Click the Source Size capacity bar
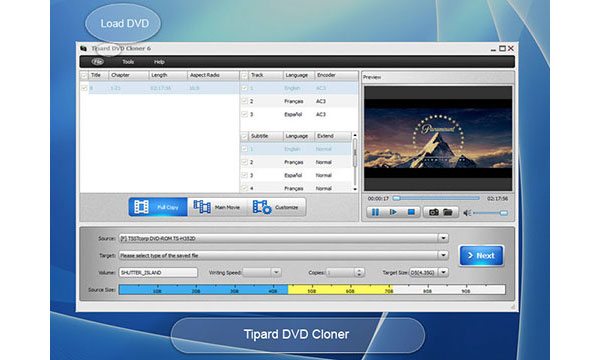The image size is (600, 360). (x=312, y=290)
